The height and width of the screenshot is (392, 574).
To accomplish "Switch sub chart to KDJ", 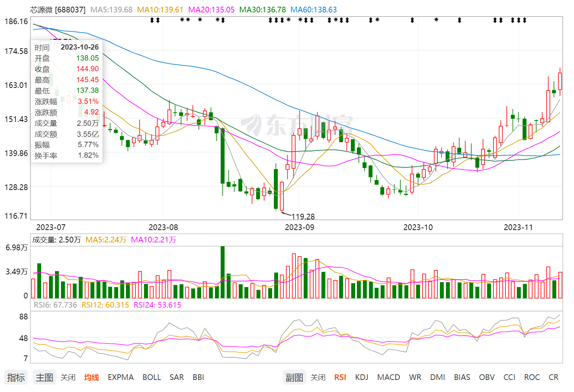I will pyautogui.click(x=361, y=377).
